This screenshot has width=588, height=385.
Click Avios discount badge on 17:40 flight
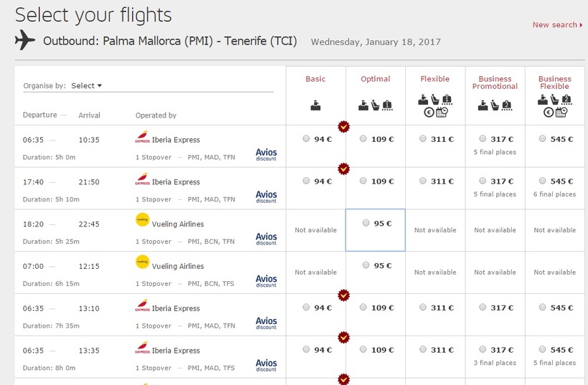click(x=266, y=196)
